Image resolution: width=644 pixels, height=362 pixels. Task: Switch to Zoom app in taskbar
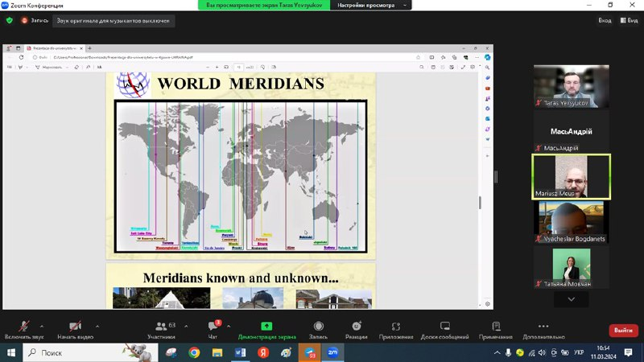(x=332, y=352)
